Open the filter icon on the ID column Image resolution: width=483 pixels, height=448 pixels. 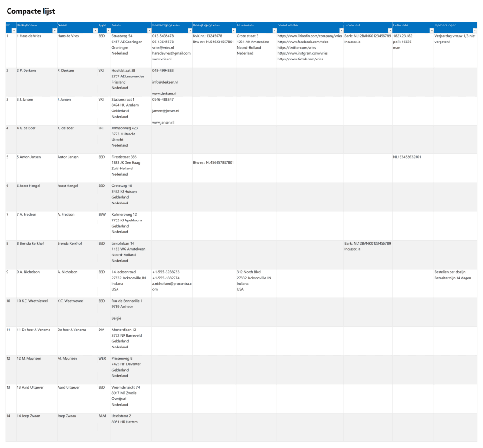point(13,30)
